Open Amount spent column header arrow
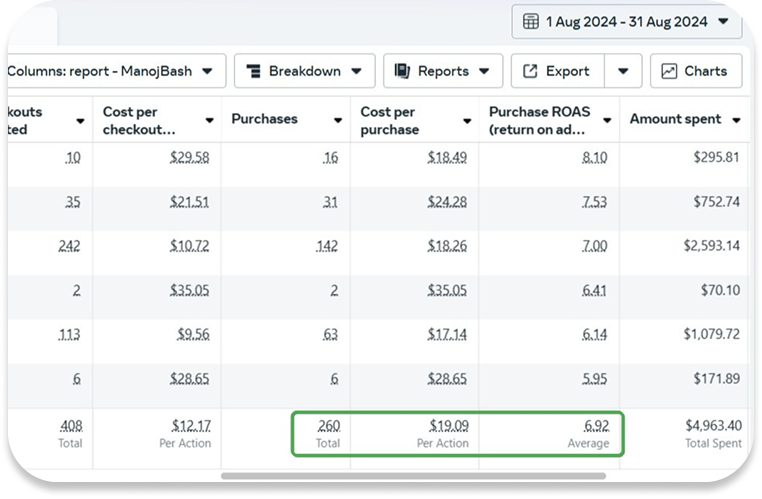 tap(737, 120)
